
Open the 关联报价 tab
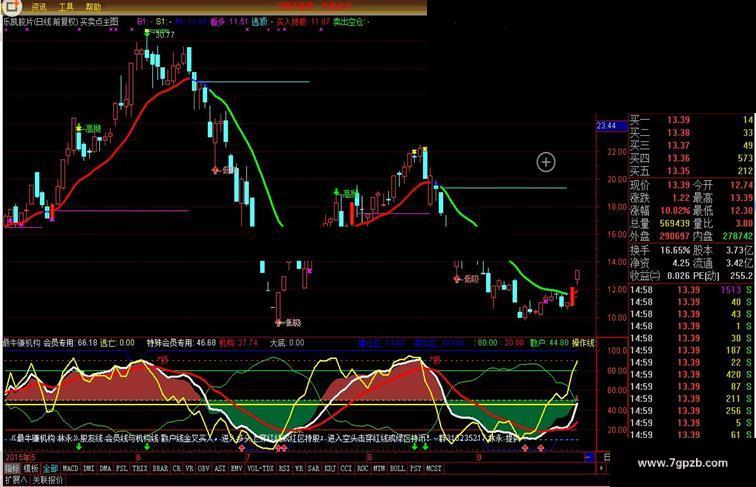[x=48, y=480]
